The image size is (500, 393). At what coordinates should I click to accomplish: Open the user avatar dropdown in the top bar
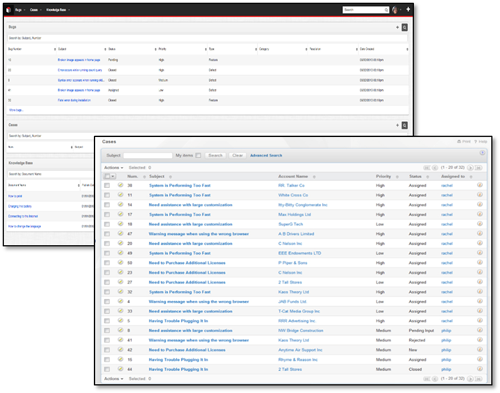tap(397, 10)
